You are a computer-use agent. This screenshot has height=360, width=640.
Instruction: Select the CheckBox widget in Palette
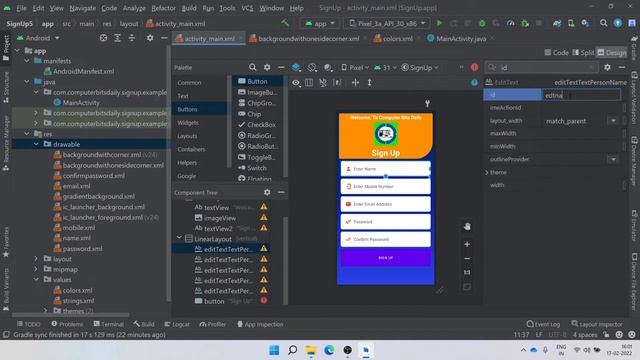[257, 124]
